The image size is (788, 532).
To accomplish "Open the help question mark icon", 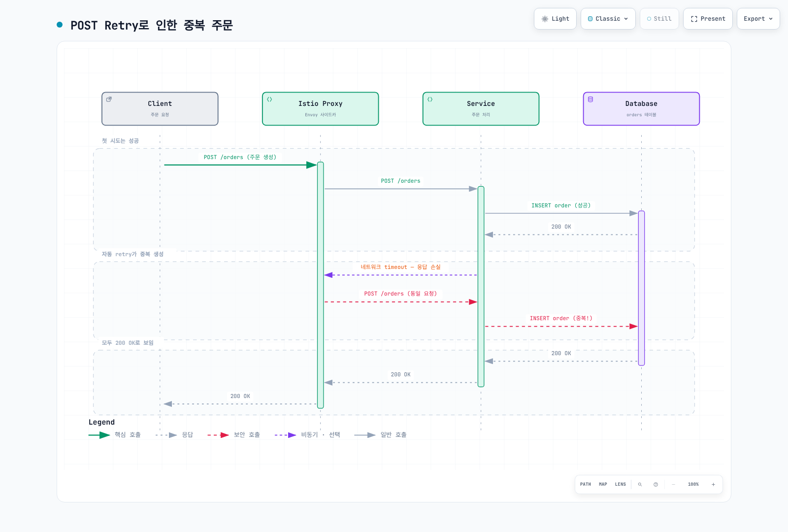I will pos(656,484).
